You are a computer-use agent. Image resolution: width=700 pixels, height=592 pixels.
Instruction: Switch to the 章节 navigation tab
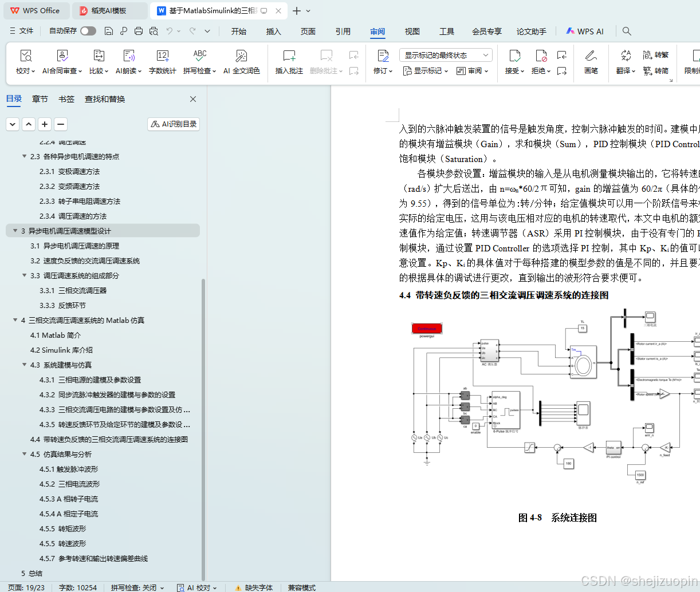click(40, 99)
